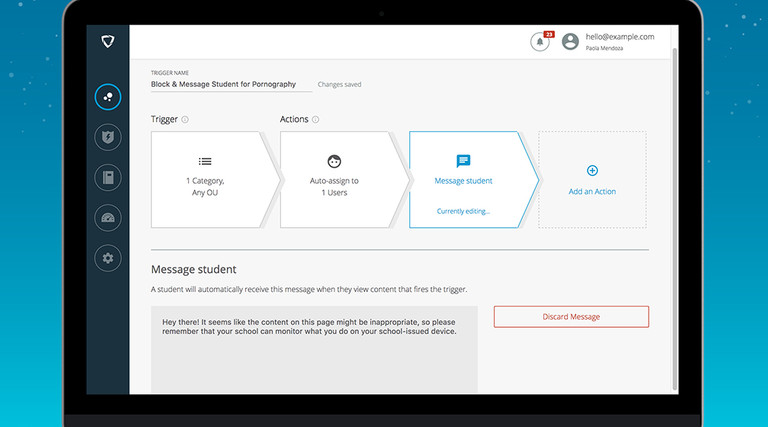Open the dashboard gauge sidebar icon
This screenshot has width=768, height=427.
(108, 218)
